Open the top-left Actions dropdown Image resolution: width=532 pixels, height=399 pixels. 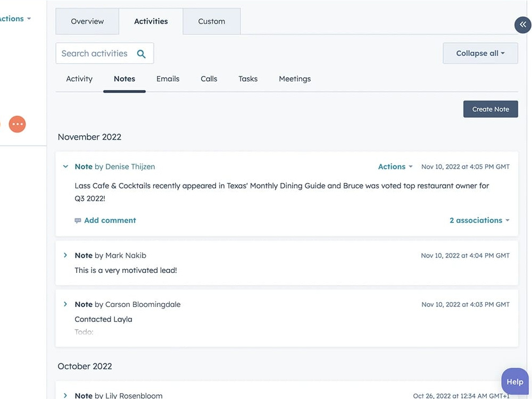click(x=14, y=19)
